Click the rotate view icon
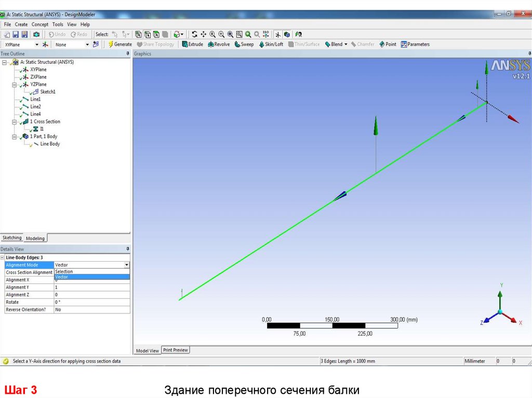 point(194,34)
